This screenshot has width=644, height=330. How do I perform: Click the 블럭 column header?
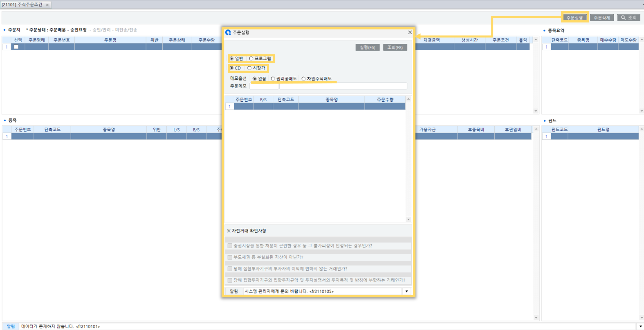[523, 40]
